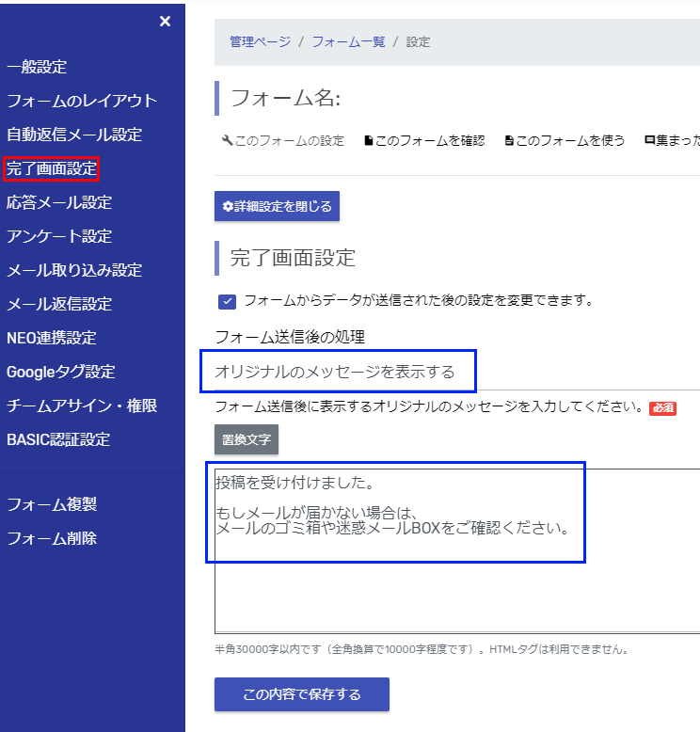Open フォームのレイアウト in the sidebar

82,101
